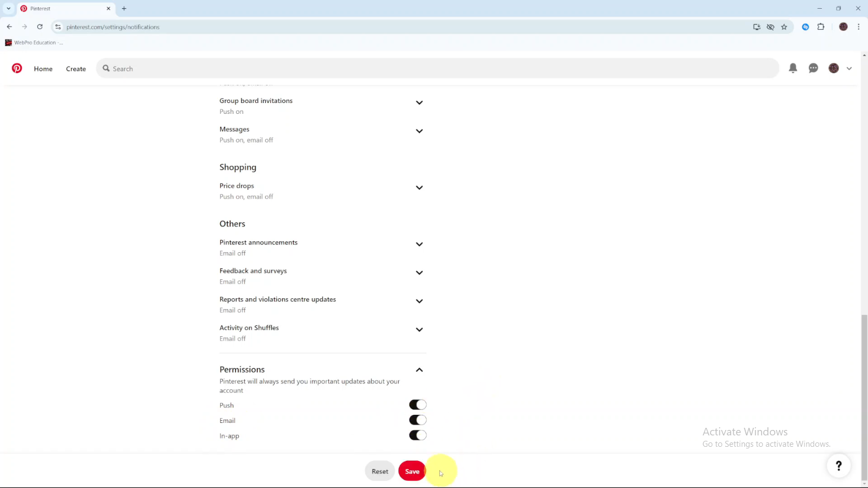The height and width of the screenshot is (488, 868).
Task: Go to the Home tab
Action: click(x=43, y=69)
